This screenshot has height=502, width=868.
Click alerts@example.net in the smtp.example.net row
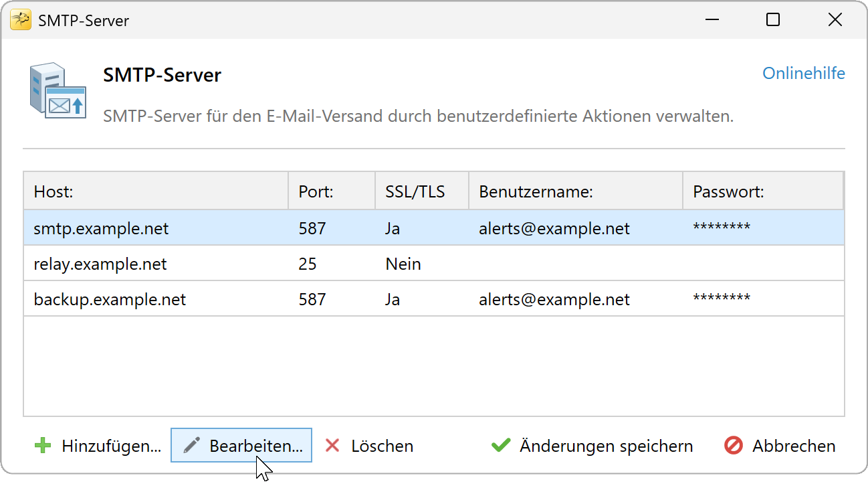tap(554, 228)
